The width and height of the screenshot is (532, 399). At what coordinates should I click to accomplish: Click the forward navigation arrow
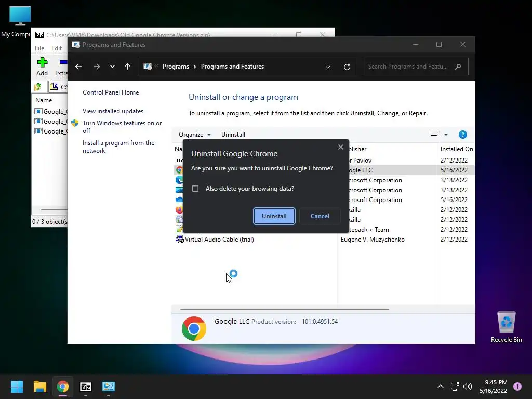point(97,66)
